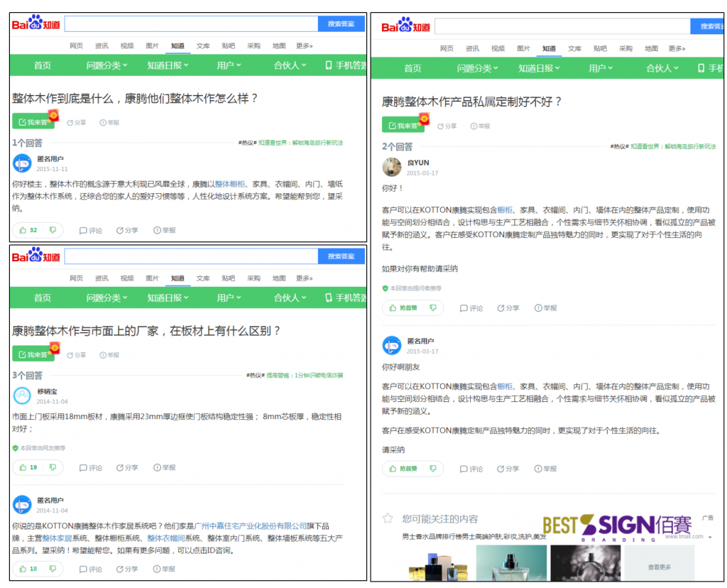Click 良YUN's profile avatar

pyautogui.click(x=392, y=167)
